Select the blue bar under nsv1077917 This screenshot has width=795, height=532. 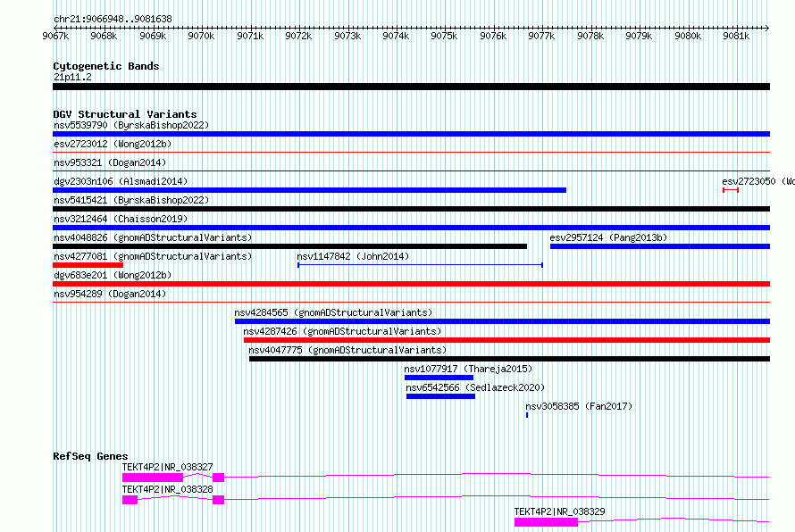[439, 378]
